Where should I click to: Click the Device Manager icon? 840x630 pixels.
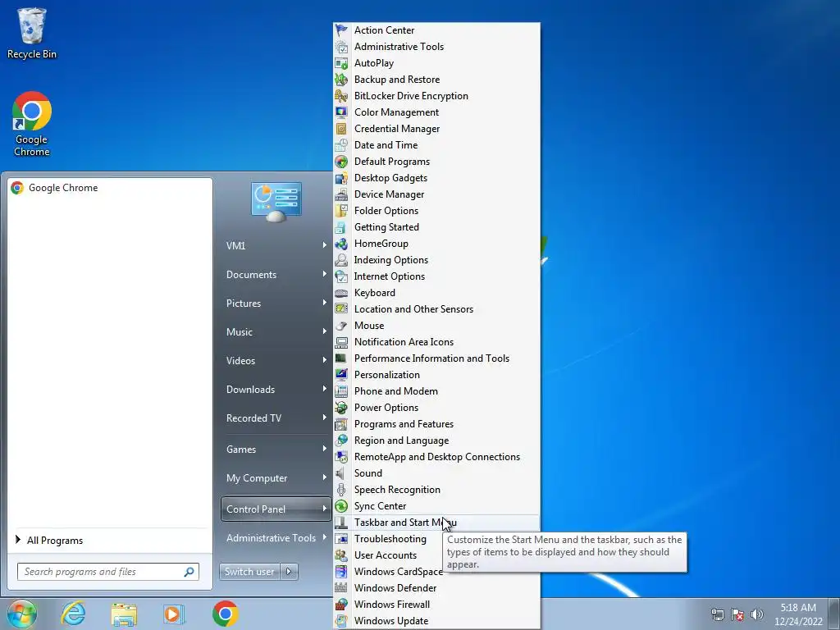click(341, 194)
